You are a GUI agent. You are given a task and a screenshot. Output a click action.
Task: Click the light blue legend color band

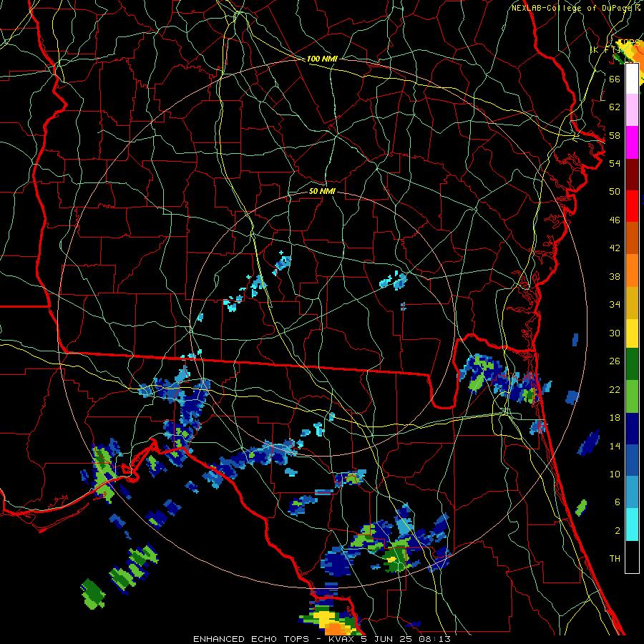tap(632, 492)
